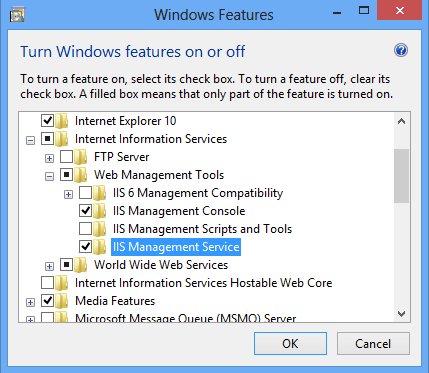Image resolution: width=429 pixels, height=373 pixels.
Task: Select the IIS Management Console label
Action: pos(179,211)
